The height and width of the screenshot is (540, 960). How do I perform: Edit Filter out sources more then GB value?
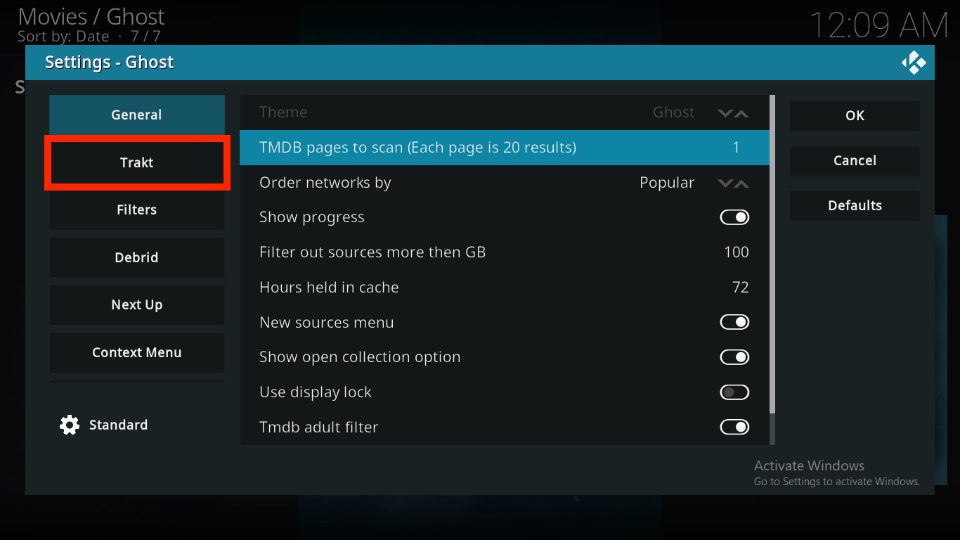(736, 252)
